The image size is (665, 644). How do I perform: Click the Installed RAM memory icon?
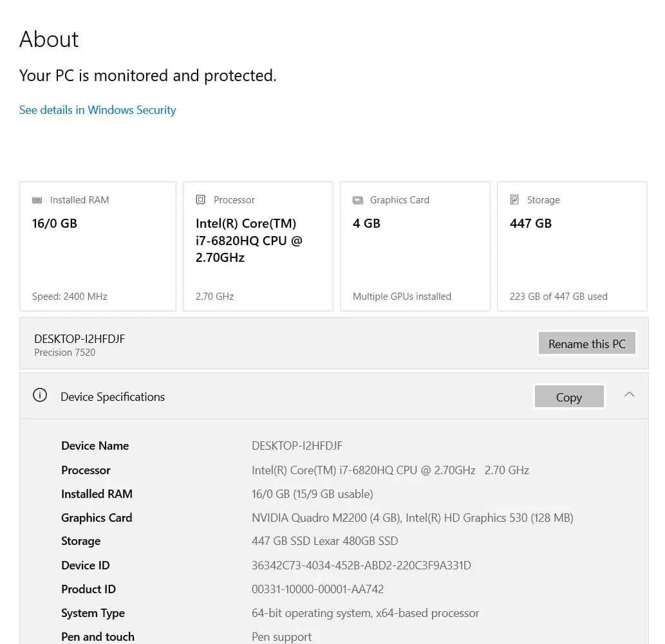37,200
